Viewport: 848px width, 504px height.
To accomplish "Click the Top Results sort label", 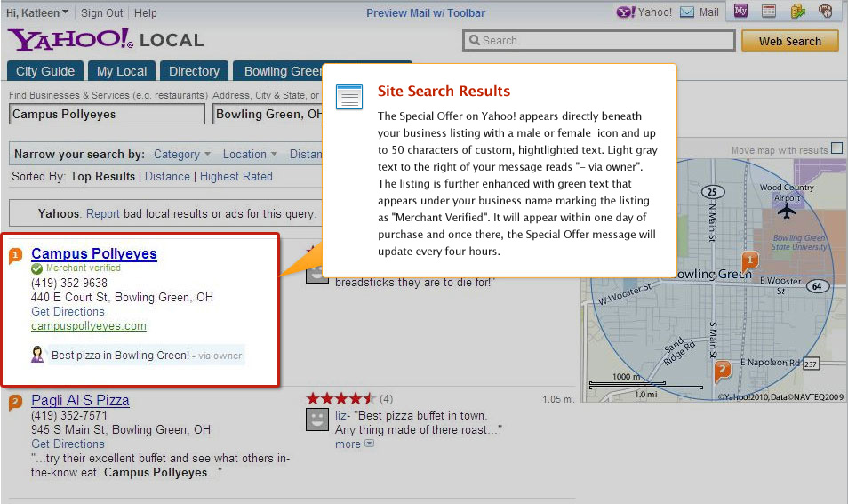I will (x=103, y=177).
